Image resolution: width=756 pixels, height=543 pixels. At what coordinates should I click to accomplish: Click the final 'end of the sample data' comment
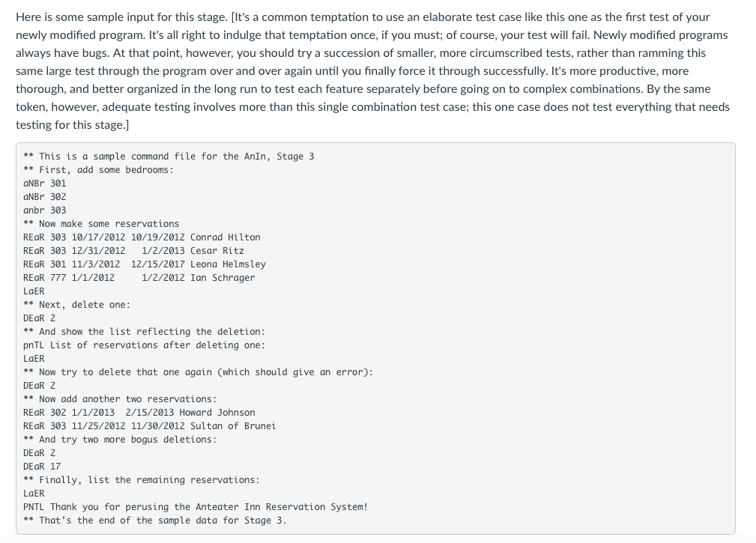[x=155, y=521]
